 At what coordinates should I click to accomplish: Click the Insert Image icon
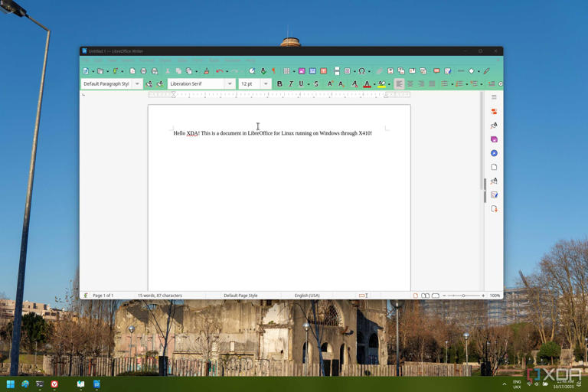(x=302, y=71)
